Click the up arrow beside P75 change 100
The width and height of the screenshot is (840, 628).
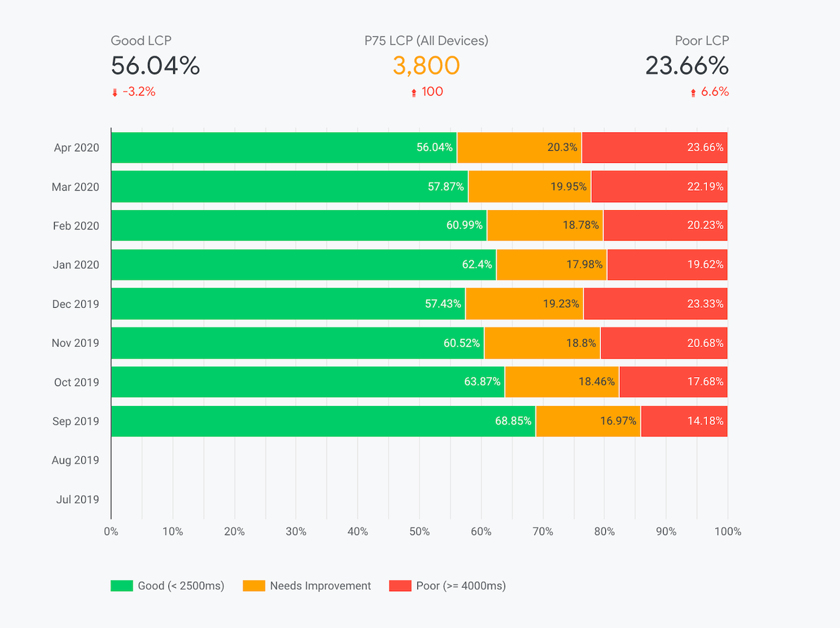click(x=414, y=93)
